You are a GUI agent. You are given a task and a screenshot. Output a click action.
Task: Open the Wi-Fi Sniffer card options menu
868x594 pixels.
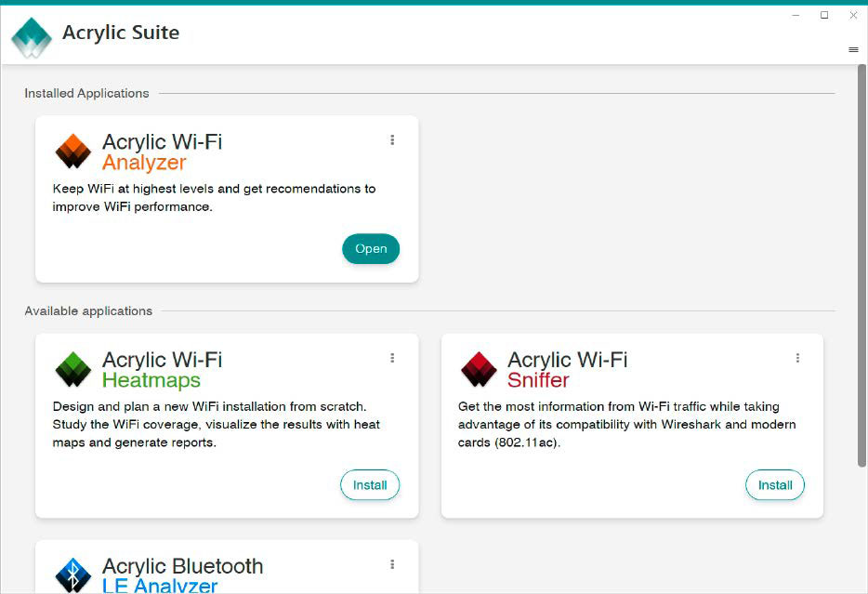(x=797, y=358)
